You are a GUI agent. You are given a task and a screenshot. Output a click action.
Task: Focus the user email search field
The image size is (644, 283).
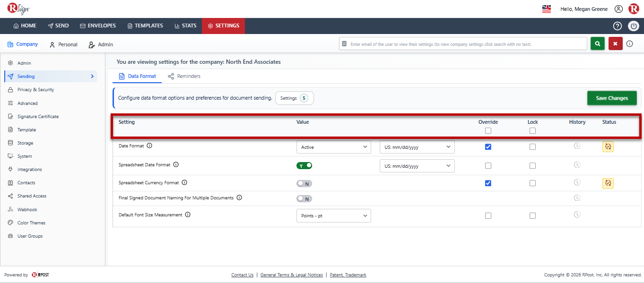point(463,44)
